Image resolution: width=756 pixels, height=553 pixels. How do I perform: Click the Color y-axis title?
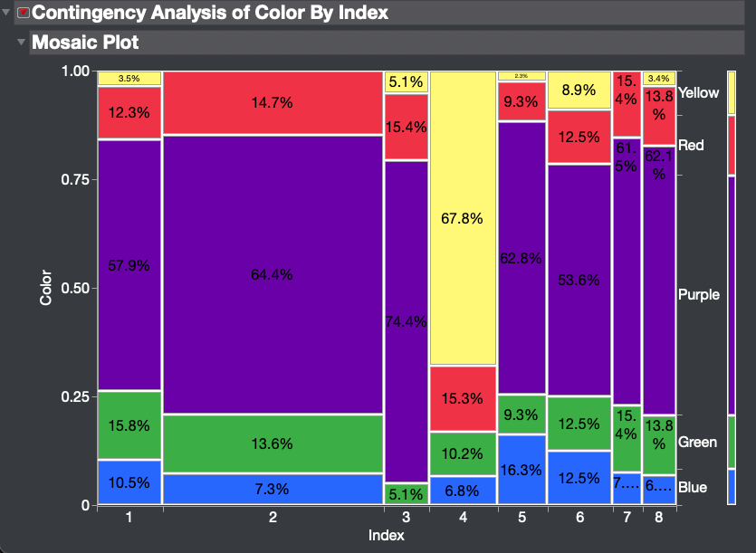click(x=46, y=288)
